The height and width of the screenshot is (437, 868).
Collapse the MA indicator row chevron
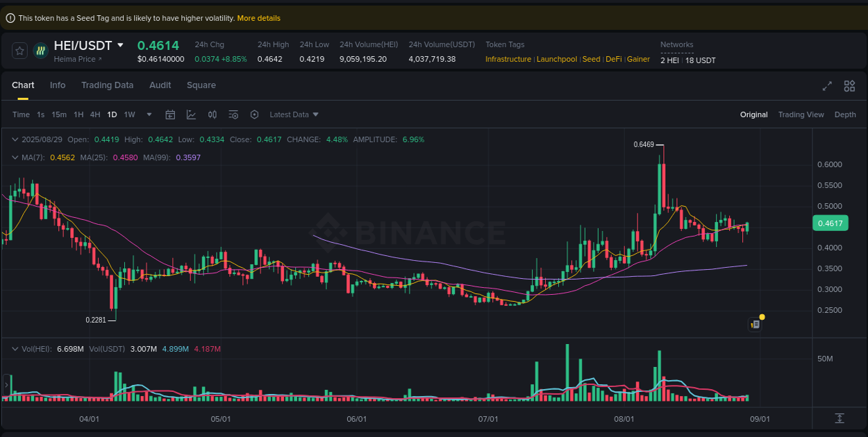[x=15, y=157]
